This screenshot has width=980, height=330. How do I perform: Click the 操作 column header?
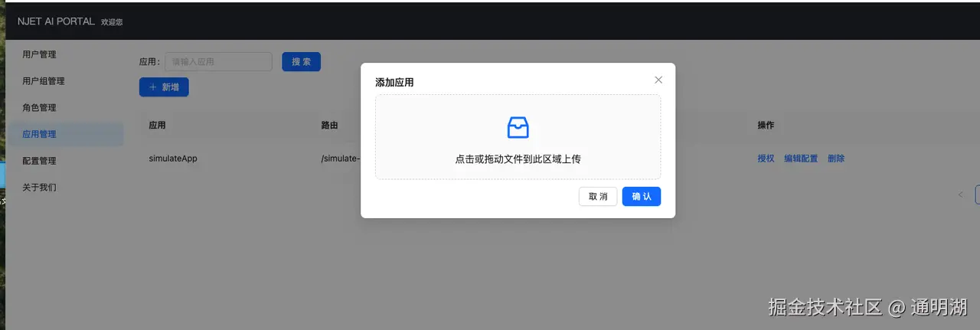(766, 125)
